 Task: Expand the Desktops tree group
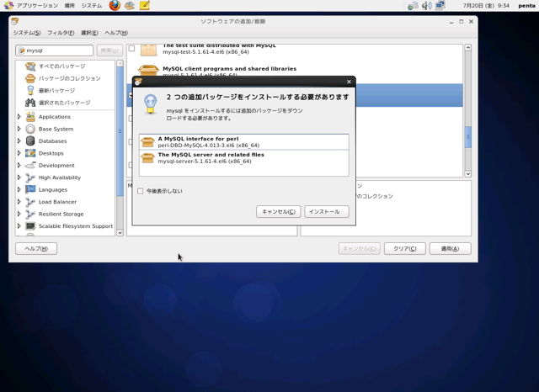pos(19,153)
